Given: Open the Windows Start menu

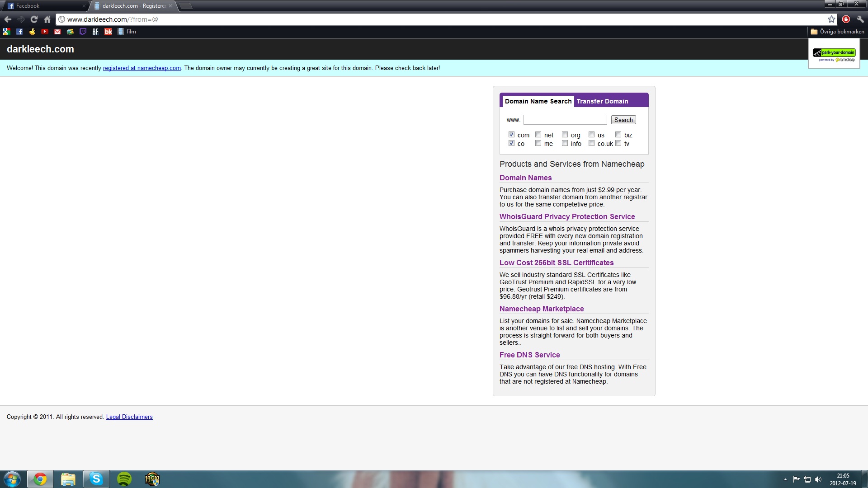Looking at the screenshot, I should [x=12, y=479].
